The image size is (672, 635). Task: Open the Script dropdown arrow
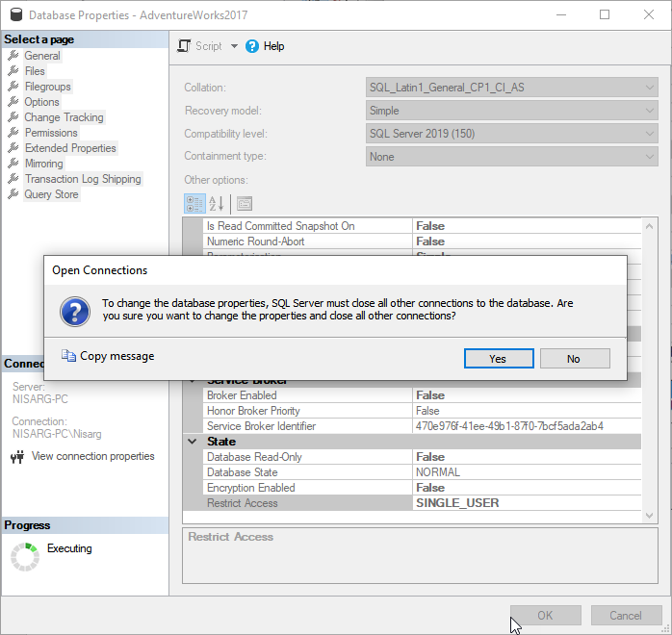click(x=234, y=46)
